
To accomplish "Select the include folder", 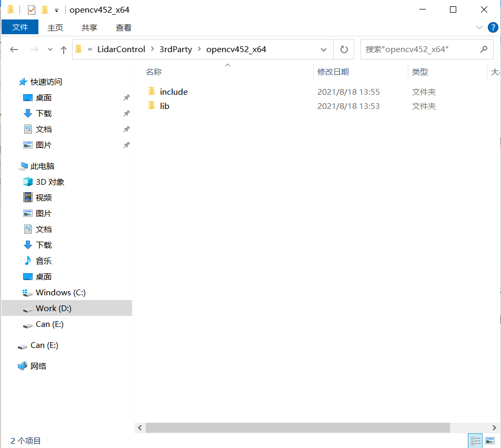I will click(x=174, y=92).
